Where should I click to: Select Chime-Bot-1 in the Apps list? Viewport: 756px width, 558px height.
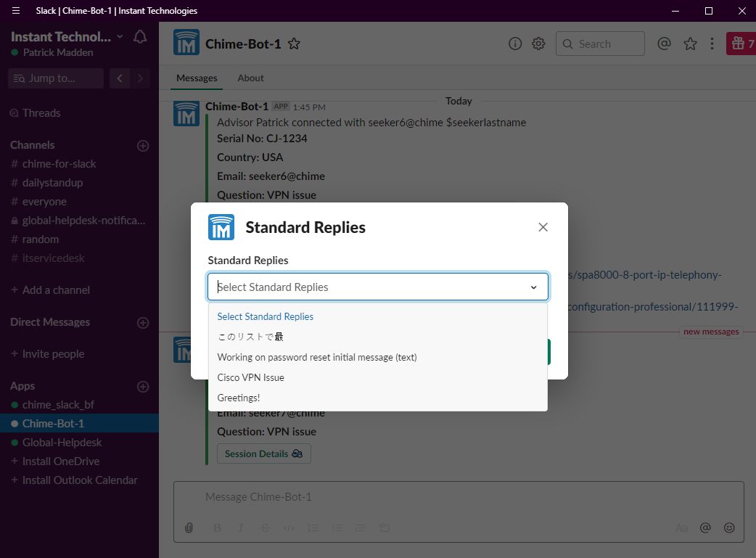click(79, 424)
